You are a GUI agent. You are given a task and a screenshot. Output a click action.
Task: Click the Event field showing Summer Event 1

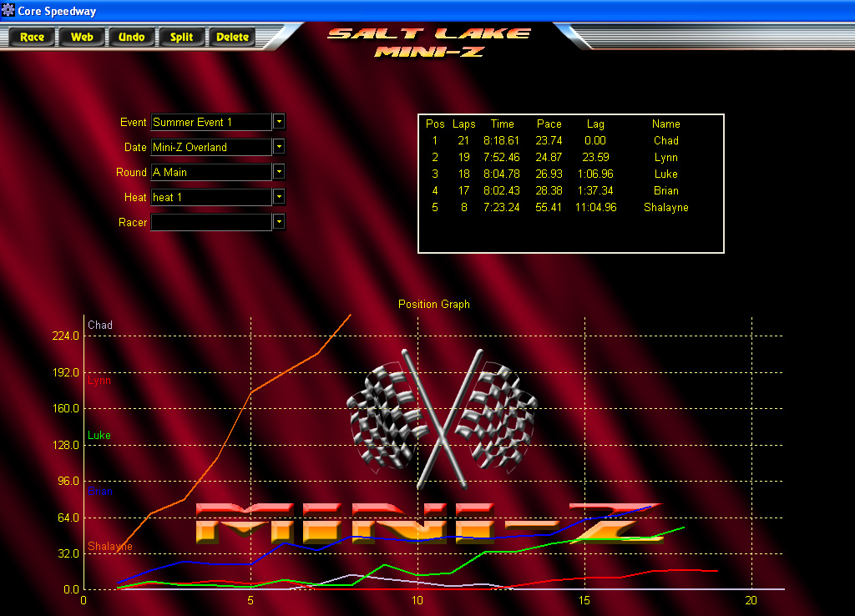[x=211, y=122]
